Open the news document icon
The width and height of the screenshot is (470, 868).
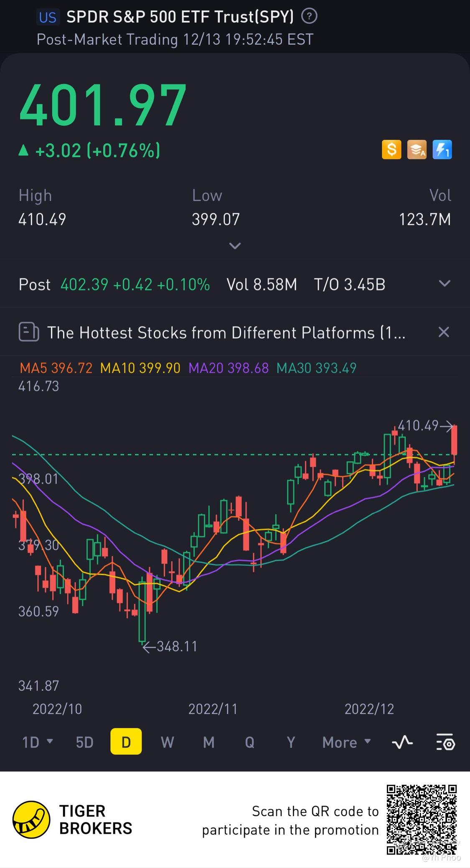click(x=29, y=332)
